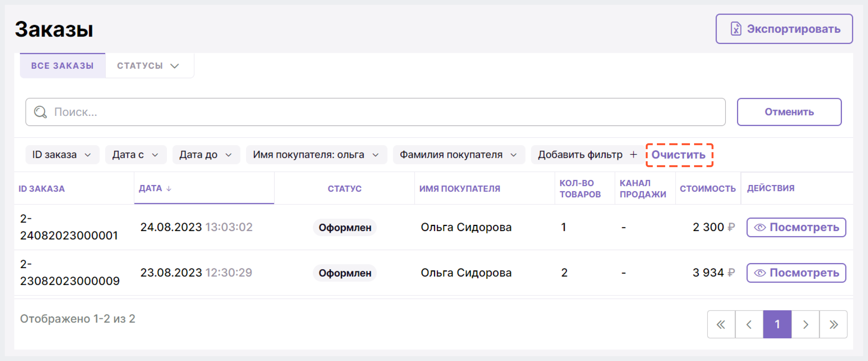Click the СТАТУС column header
Image resolution: width=868 pixels, height=361 pixels.
pyautogui.click(x=344, y=188)
